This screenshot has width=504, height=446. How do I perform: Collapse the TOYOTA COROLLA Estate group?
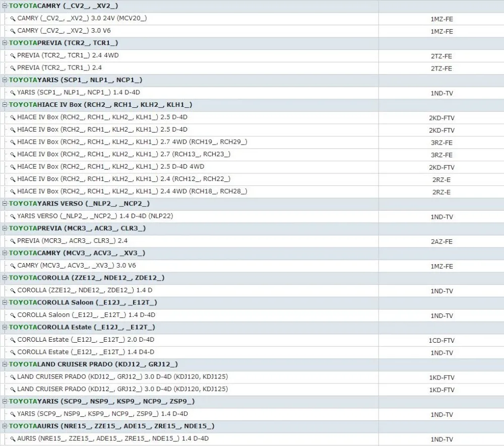5,327
